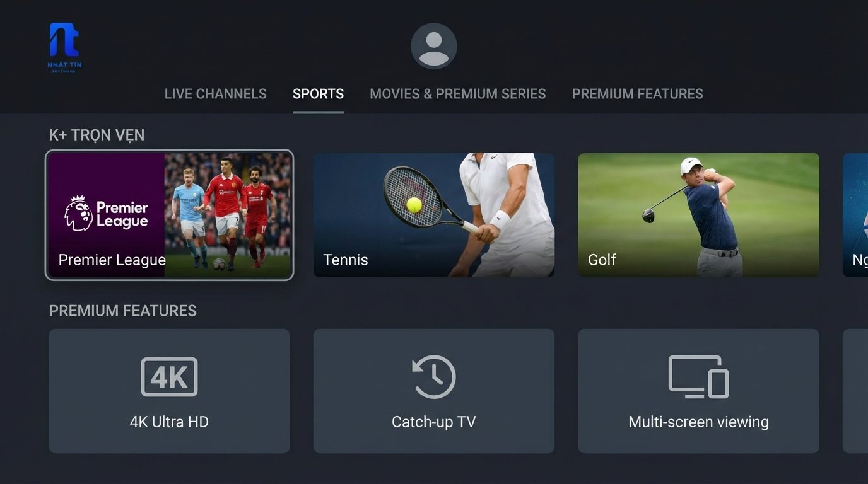The height and width of the screenshot is (484, 868).
Task: Click the Premier League lion logo
Action: point(78,214)
